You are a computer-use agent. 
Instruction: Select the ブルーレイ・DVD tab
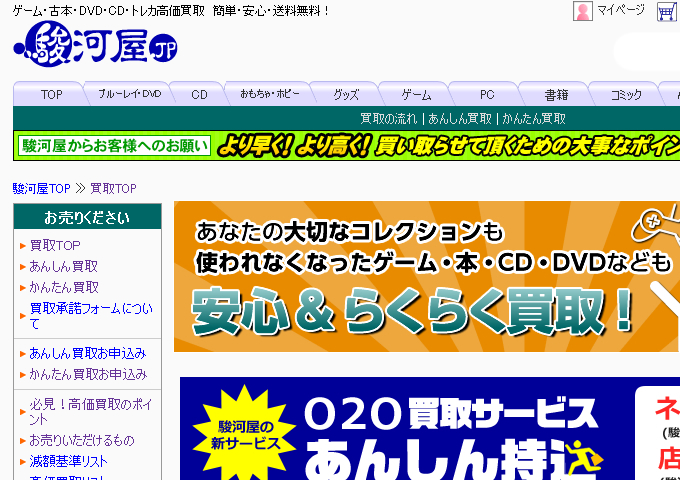click(x=129, y=94)
